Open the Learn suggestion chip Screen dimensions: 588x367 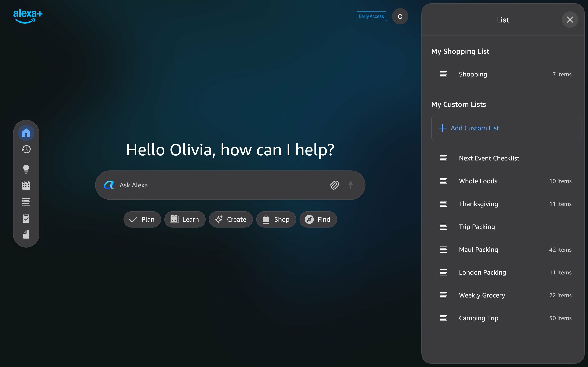coord(185,219)
